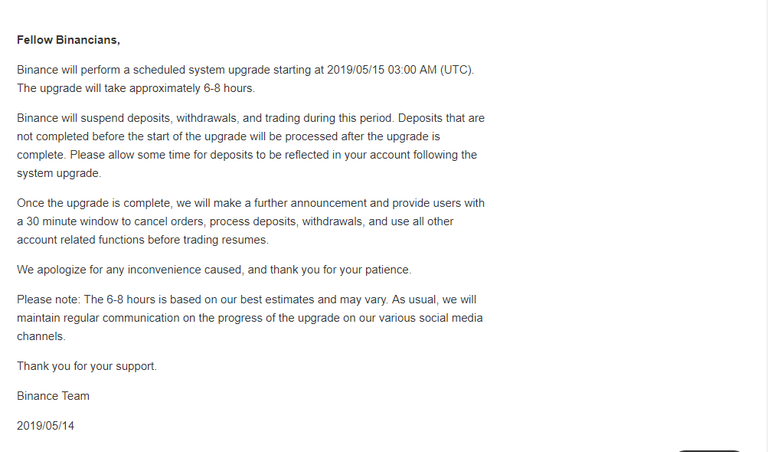Click the words 'system upgrade.' ending second paragraph
This screenshot has height=452, width=768.
[x=59, y=174]
